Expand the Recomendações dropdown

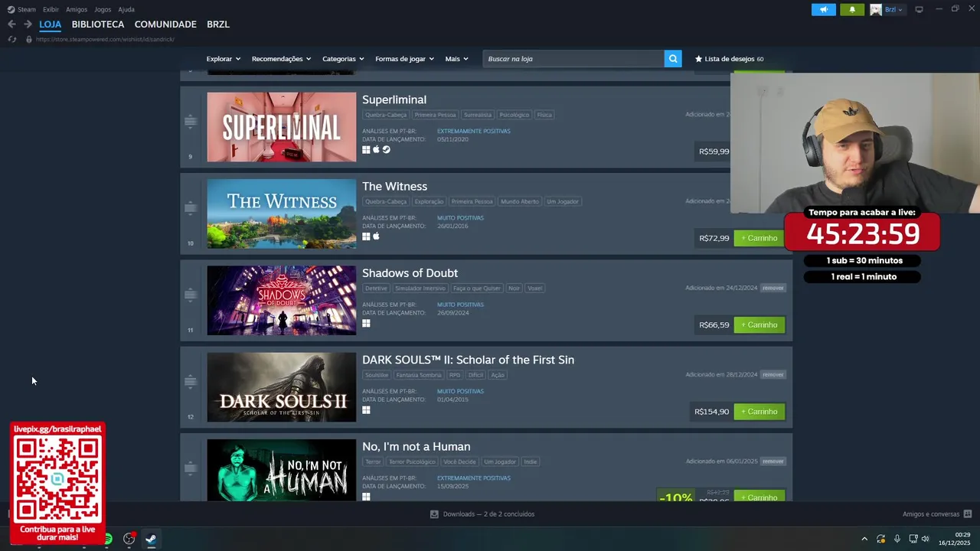(281, 59)
